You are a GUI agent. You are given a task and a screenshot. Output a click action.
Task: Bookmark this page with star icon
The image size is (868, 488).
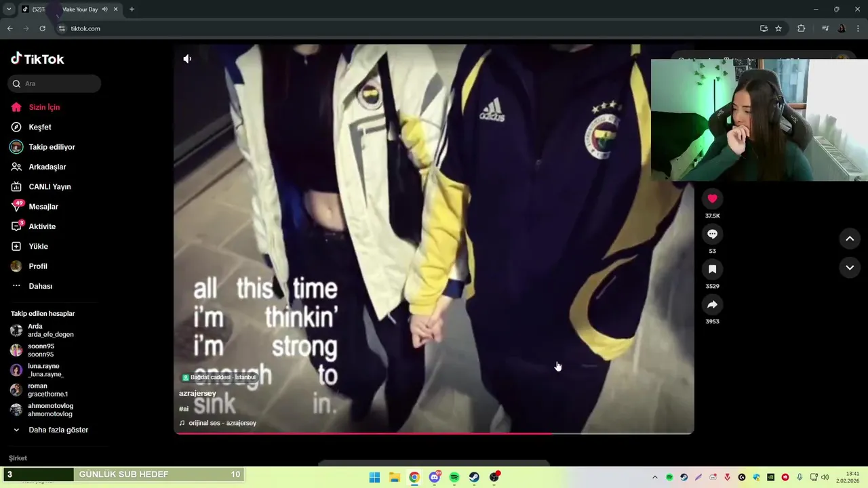pyautogui.click(x=778, y=28)
